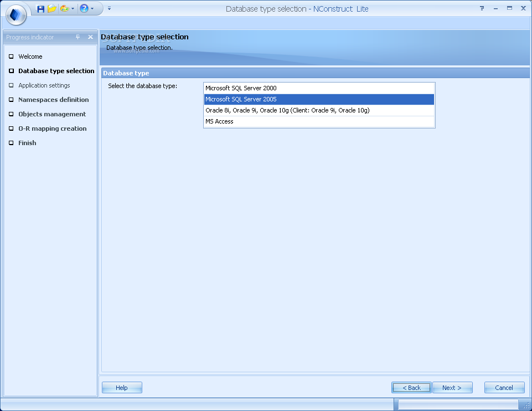This screenshot has height=411, width=532.
Task: Open the Namespaces definition step
Action: [x=53, y=100]
